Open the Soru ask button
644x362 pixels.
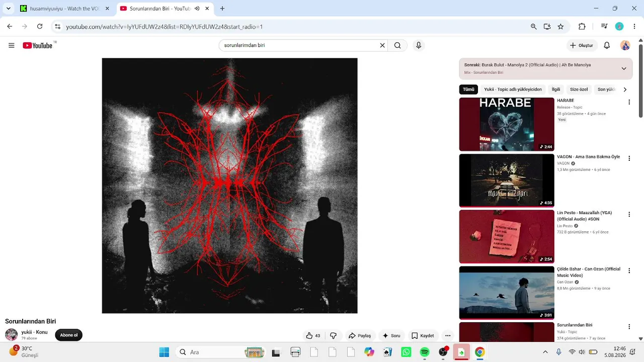391,335
